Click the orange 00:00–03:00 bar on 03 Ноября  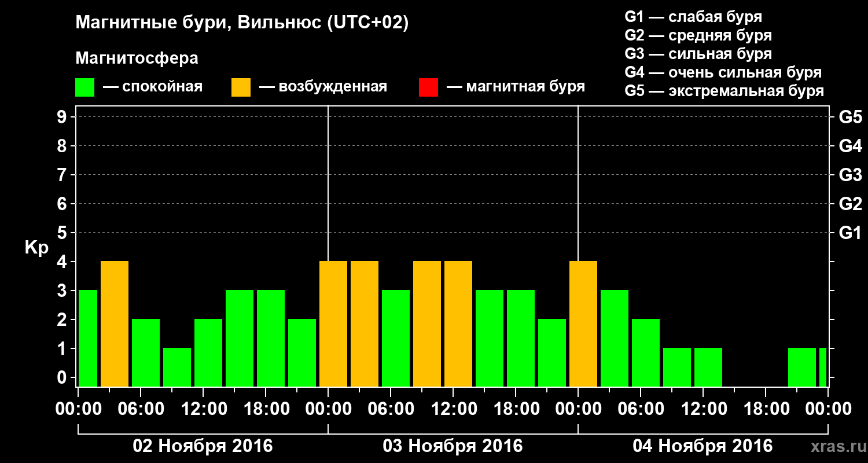(333, 324)
